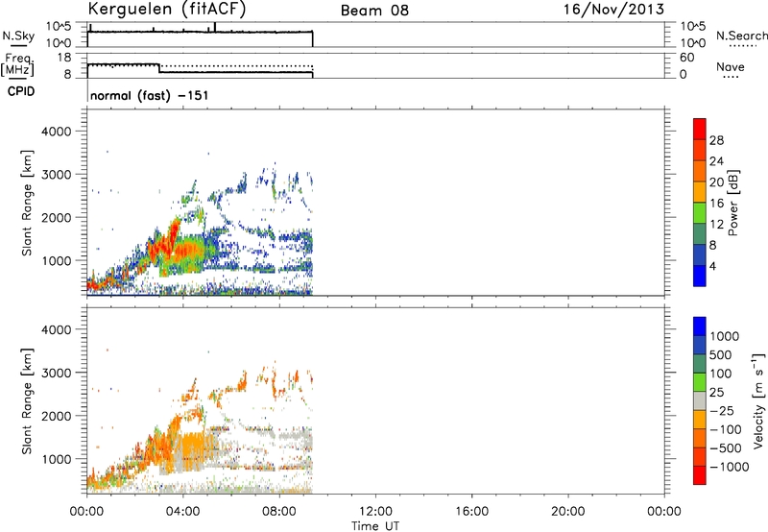Click the 'Kerguelen (fitACF)' title text
This screenshot has width=768, height=532.
pyautogui.click(x=166, y=9)
